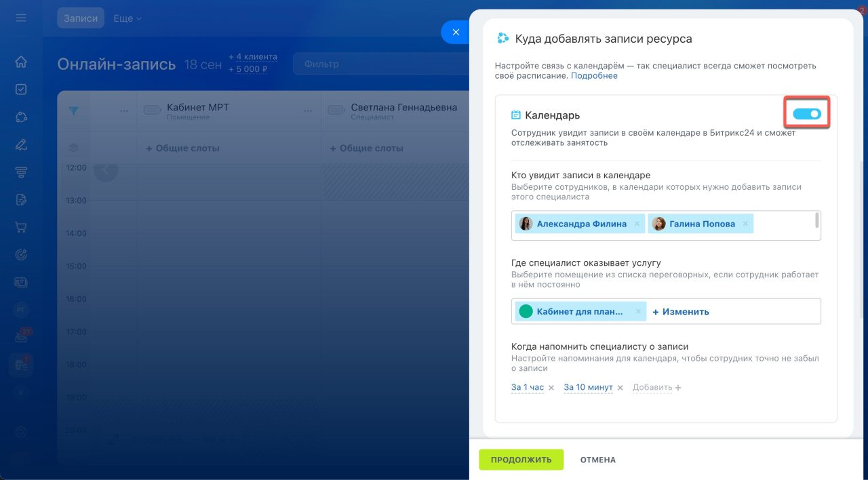
Task: Click the "Фильтр" search field
Action: (x=380, y=64)
